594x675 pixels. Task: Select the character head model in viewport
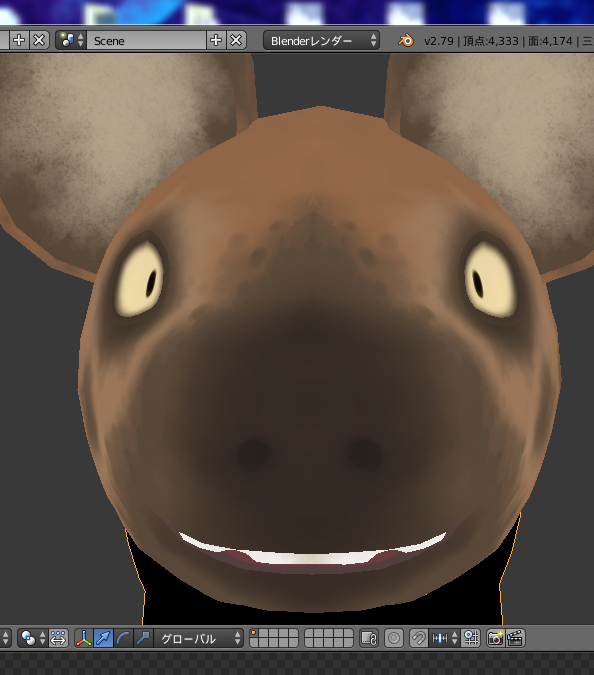click(x=319, y=357)
